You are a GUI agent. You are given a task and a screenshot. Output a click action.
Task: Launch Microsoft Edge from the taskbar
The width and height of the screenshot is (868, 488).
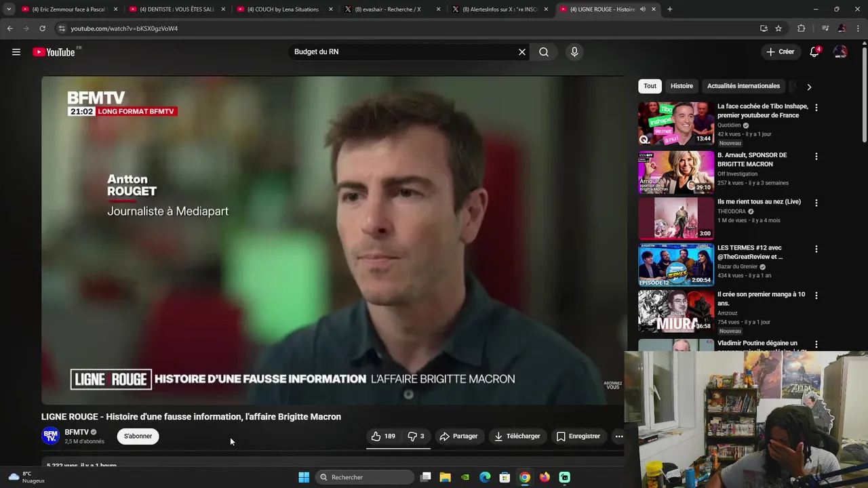click(485, 477)
